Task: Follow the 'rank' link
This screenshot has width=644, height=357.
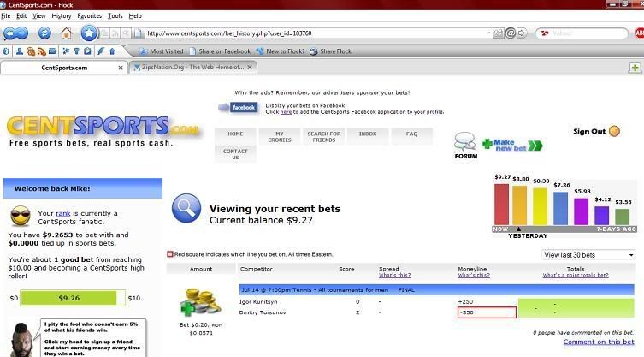Action: pos(62,213)
